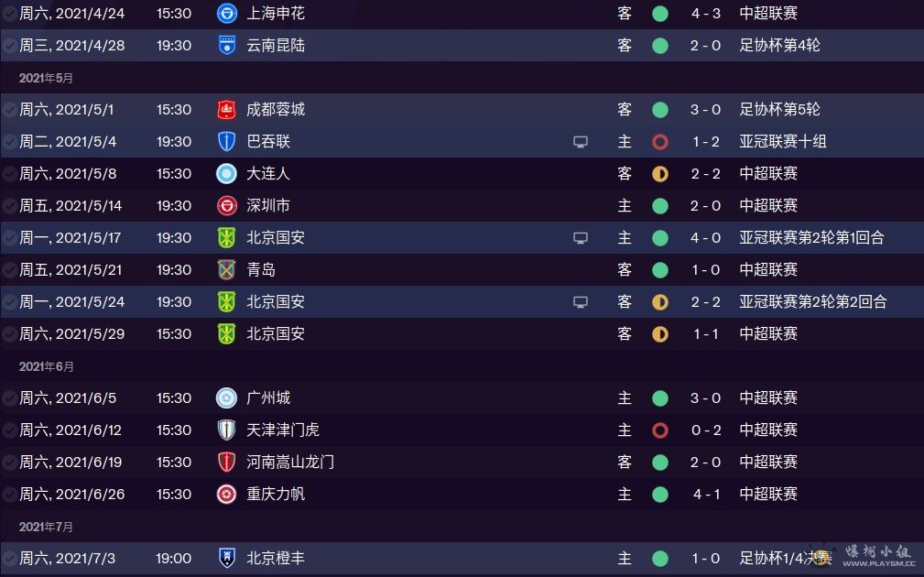Click the Shanghai Shenhua (上海申花) club badge
Viewport: 924px width, 577px height.
point(227,13)
